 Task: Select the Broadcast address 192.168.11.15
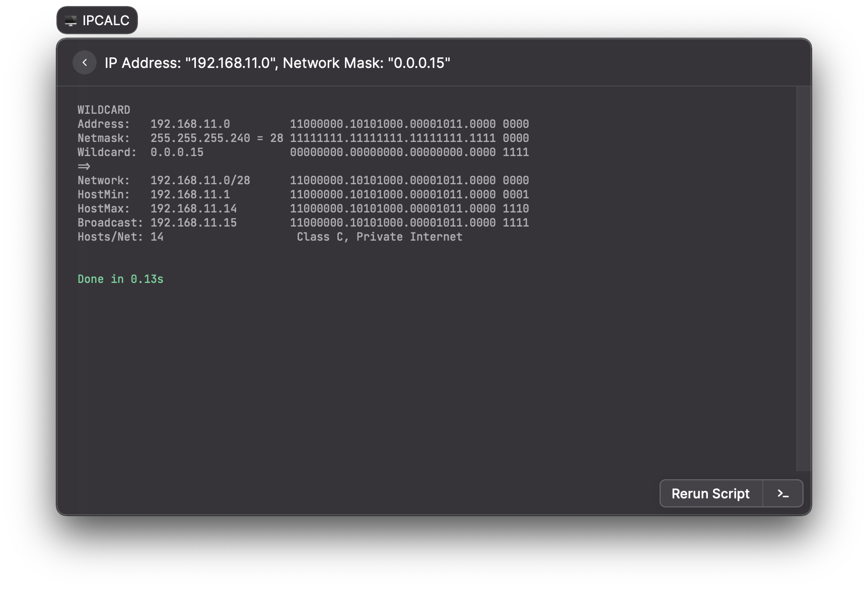click(x=193, y=223)
